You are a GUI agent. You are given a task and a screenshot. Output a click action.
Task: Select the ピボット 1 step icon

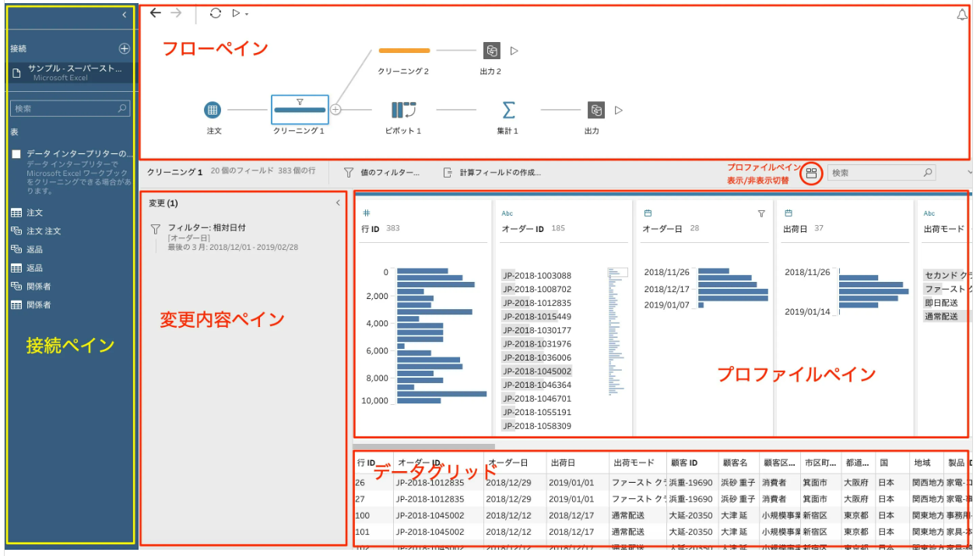[403, 110]
